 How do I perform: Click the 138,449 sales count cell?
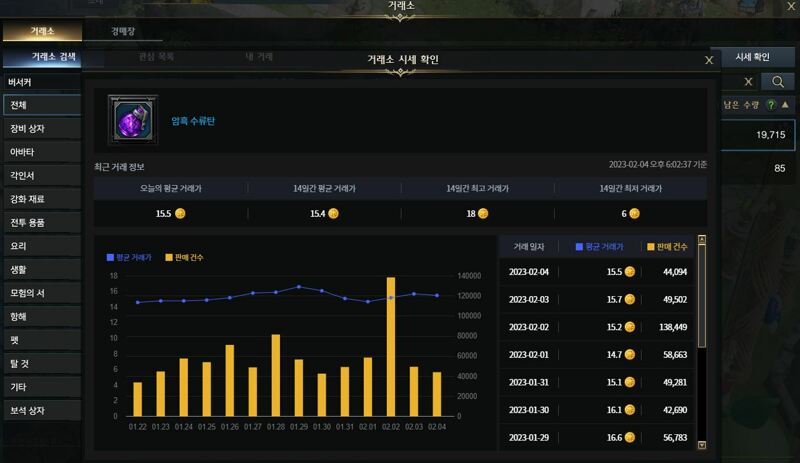(673, 327)
